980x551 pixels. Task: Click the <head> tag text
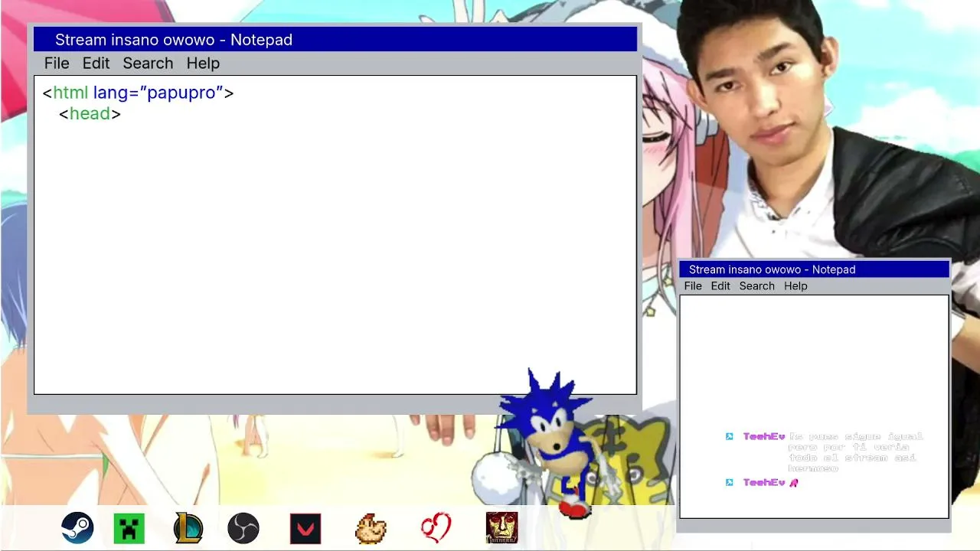click(90, 114)
